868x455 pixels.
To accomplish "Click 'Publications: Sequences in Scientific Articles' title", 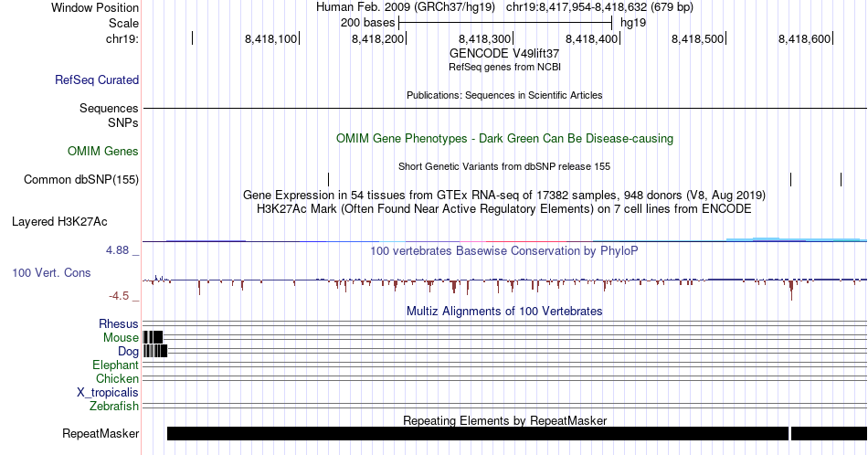I will [504, 95].
